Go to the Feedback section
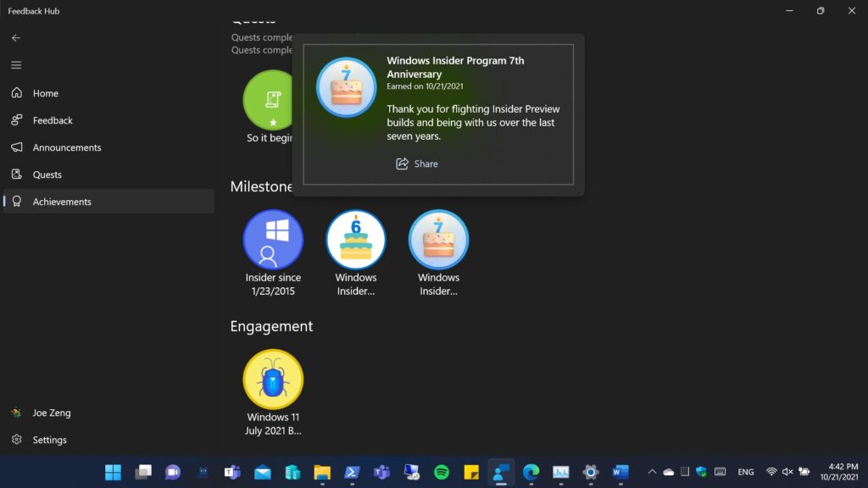The image size is (868, 488). click(53, 120)
